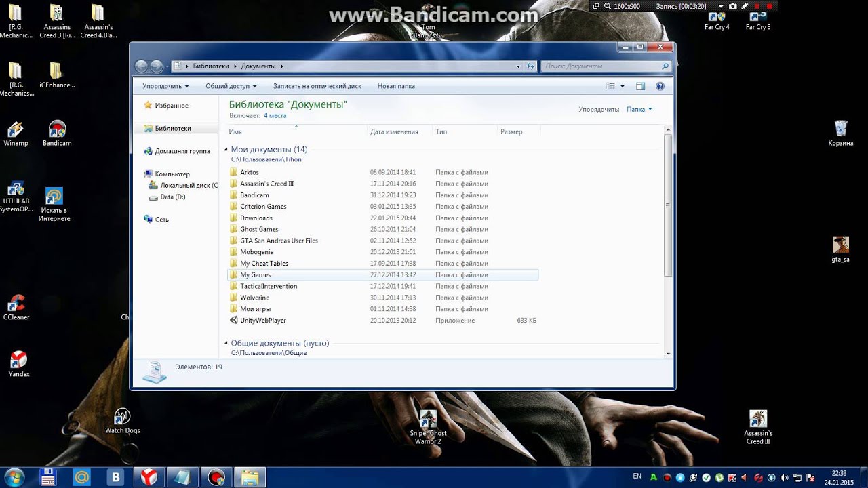Select Компьютер in the navigation pane
Viewport: 868px width, 488px height.
pyautogui.click(x=167, y=174)
